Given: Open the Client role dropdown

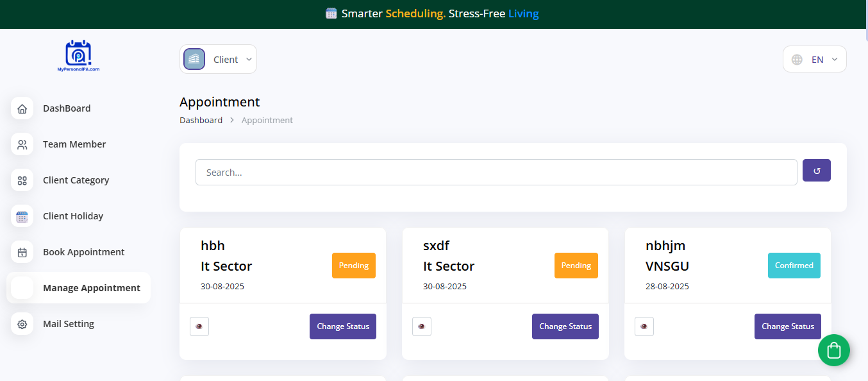Looking at the screenshot, I should click(x=218, y=59).
